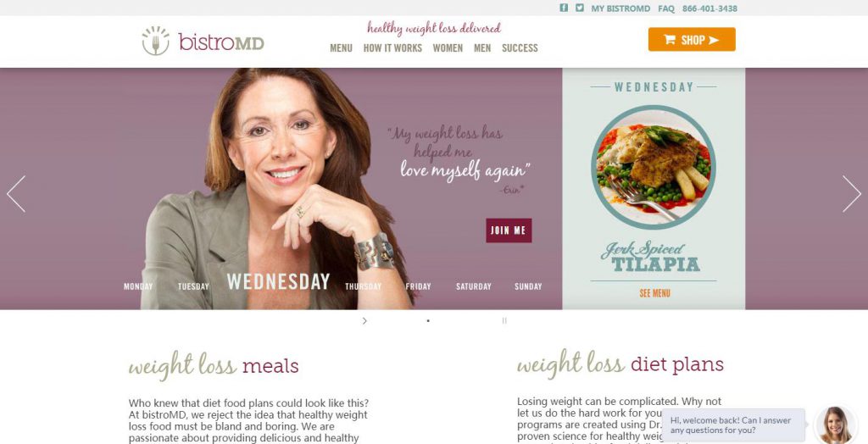This screenshot has height=444, width=868.
Task: Open the MY BISTROMD link
Action: tap(620, 8)
